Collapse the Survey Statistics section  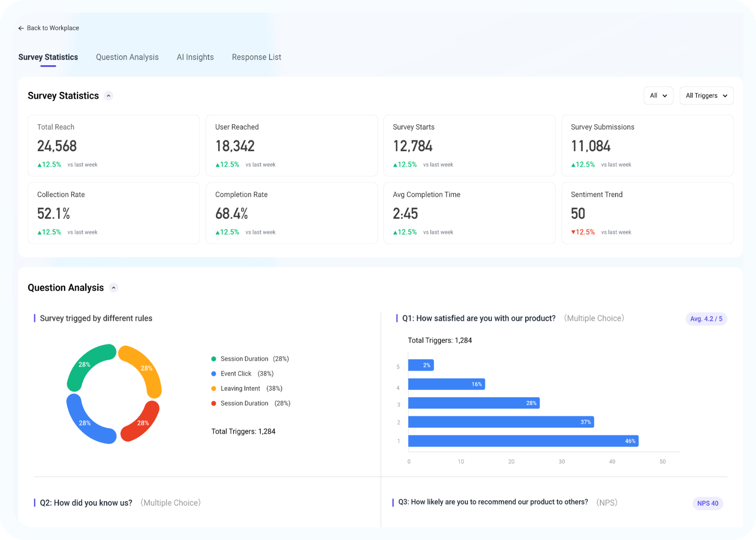[108, 95]
